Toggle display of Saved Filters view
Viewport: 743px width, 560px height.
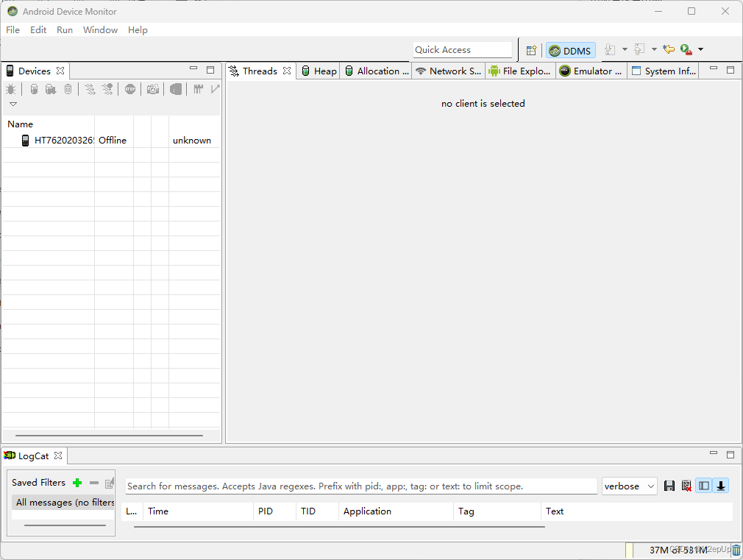pos(704,486)
